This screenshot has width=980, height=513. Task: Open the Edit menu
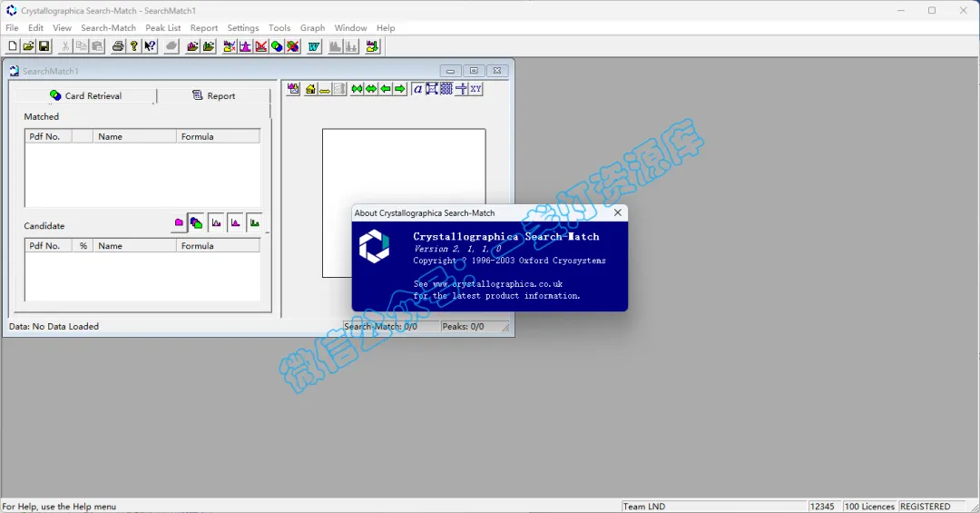point(35,27)
